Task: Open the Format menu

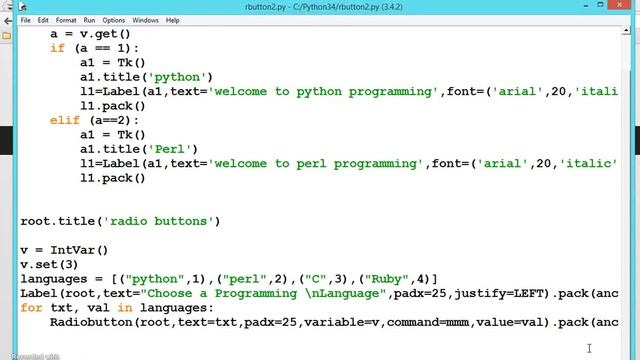Action: [x=66, y=20]
